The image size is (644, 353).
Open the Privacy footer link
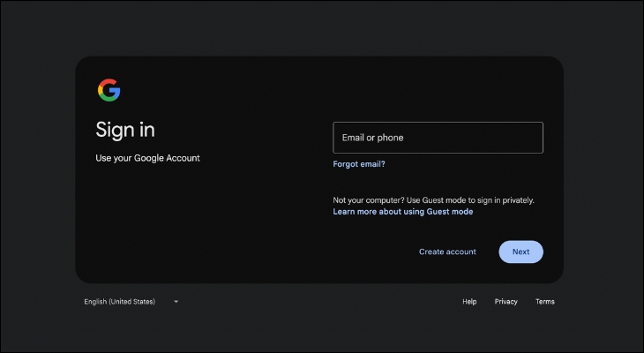505,302
